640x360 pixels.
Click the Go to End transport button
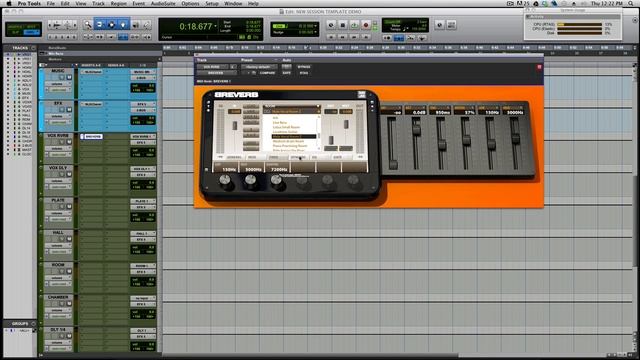[x=366, y=37]
